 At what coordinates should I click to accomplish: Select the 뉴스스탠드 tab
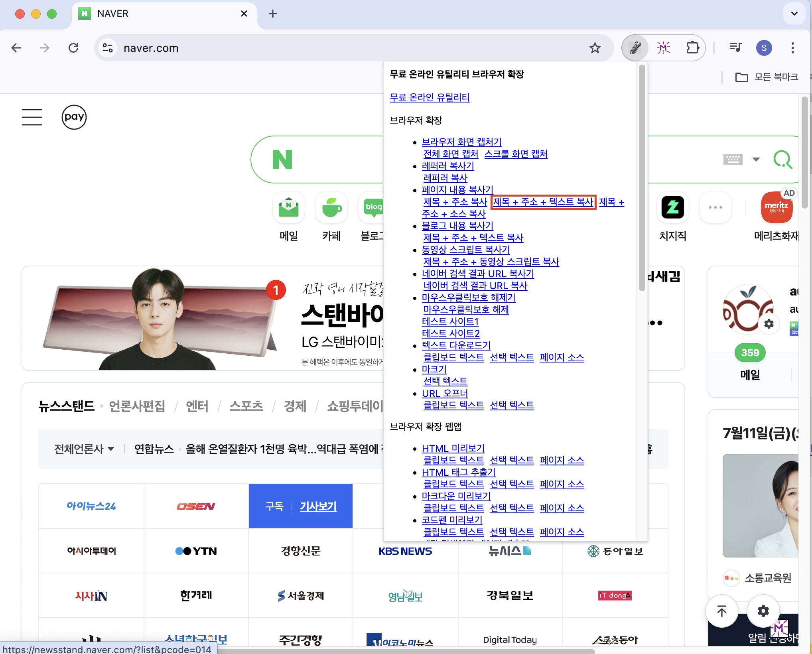(x=66, y=406)
